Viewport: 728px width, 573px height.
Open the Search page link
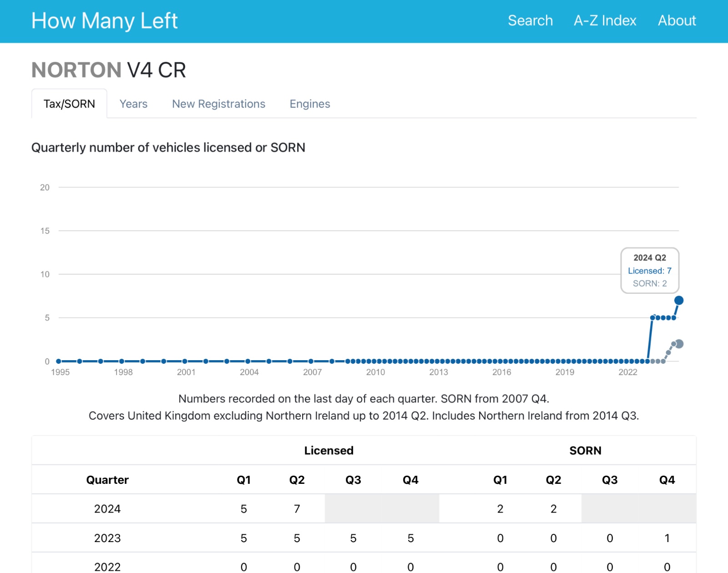(x=530, y=21)
